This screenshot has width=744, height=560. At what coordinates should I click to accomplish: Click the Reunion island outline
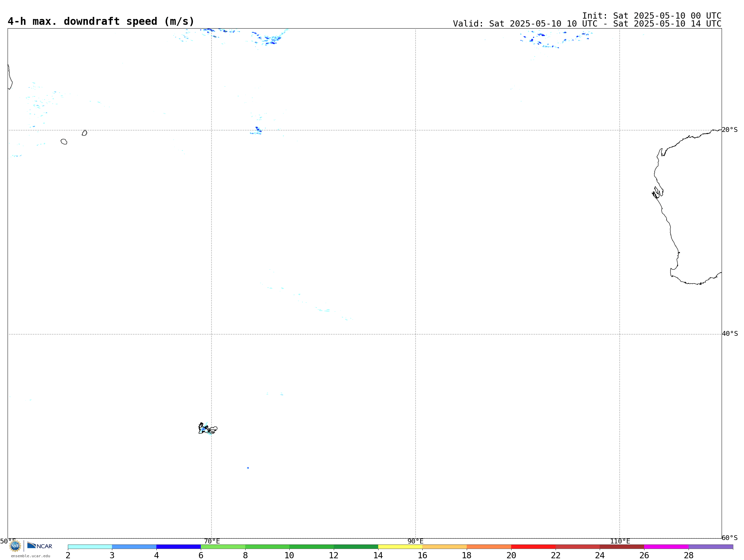(x=64, y=142)
